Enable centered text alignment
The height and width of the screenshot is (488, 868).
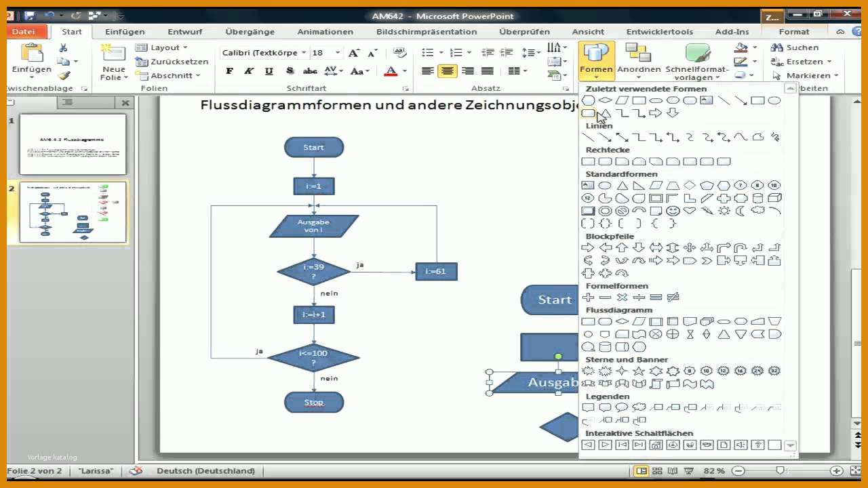[x=447, y=70]
